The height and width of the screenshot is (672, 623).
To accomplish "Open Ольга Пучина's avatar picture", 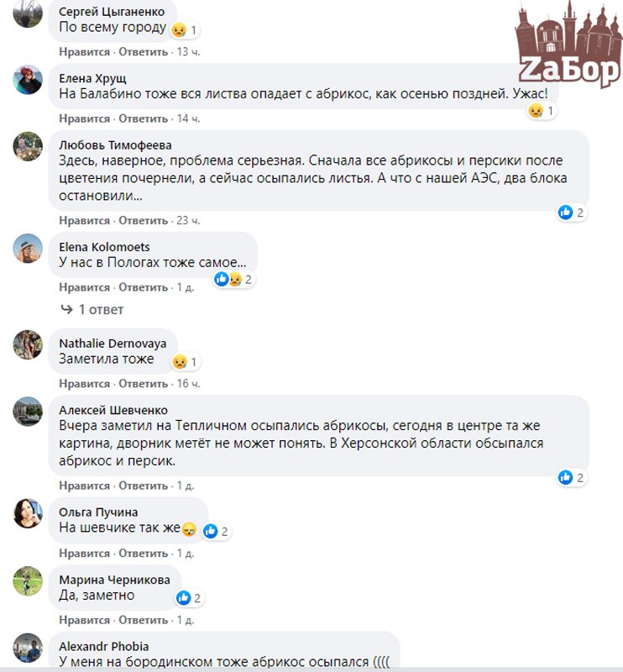I will [x=28, y=513].
